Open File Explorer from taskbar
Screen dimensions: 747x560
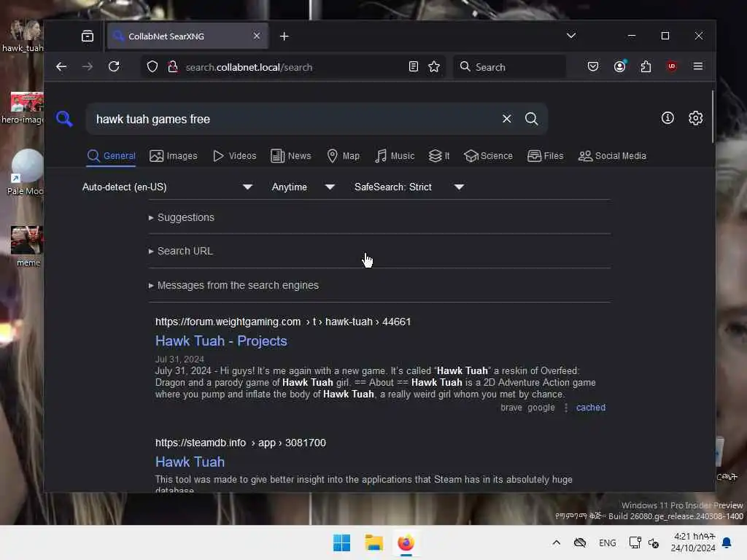coord(374,542)
